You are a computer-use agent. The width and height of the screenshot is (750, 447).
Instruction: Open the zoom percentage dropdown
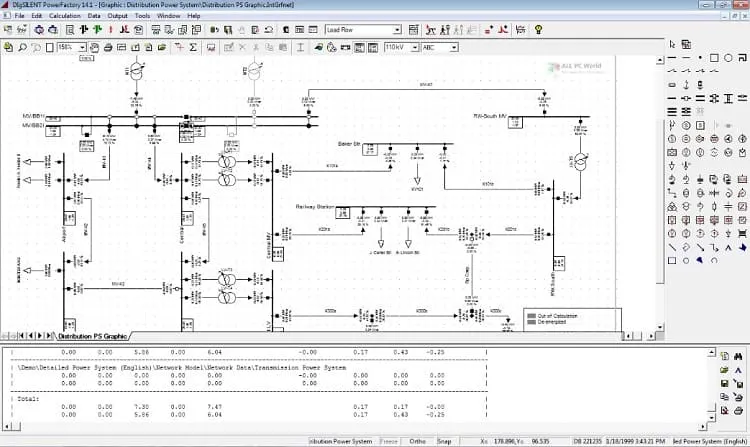click(82, 47)
